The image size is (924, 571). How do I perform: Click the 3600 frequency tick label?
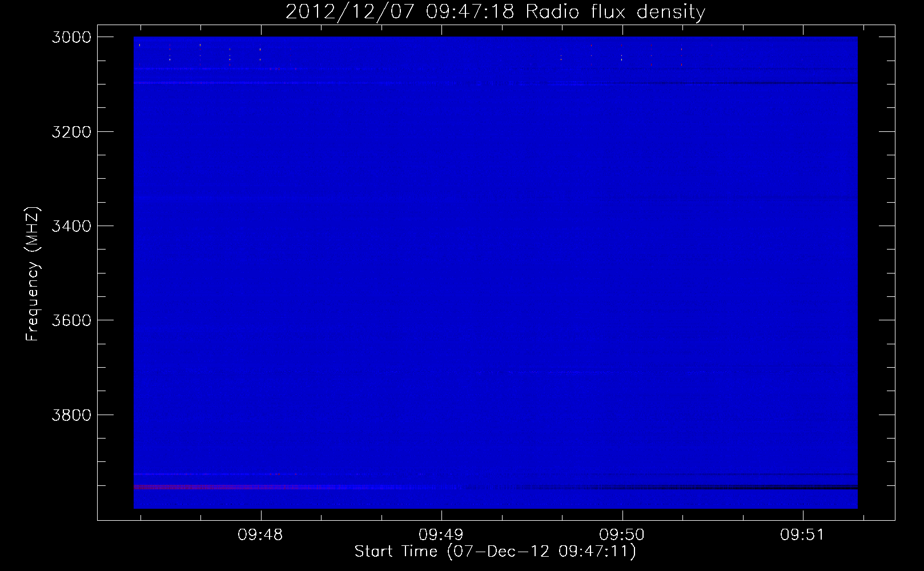71,320
